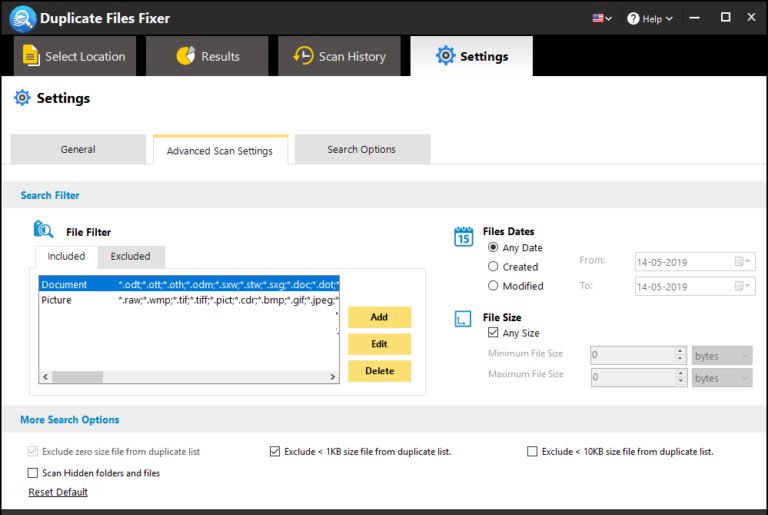
Task: Click the Maximum File Size spinner arrows
Action: [680, 377]
